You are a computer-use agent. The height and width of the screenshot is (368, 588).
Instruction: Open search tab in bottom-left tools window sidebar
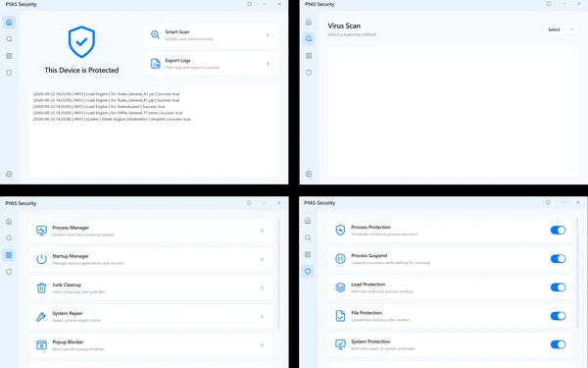9,238
